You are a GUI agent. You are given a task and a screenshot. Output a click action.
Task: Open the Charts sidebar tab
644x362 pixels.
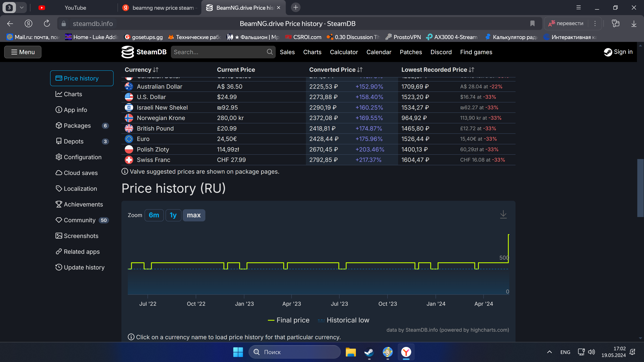pyautogui.click(x=82, y=94)
